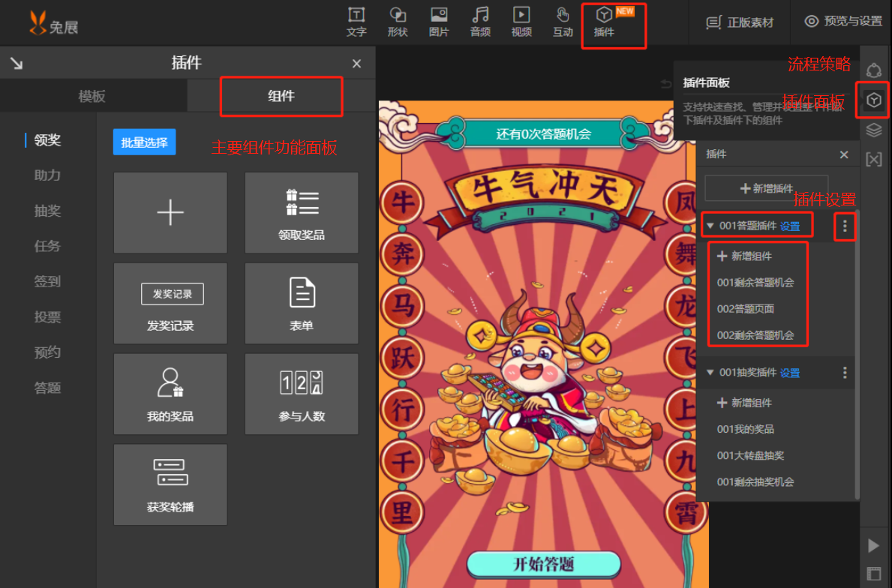Add the 发奖记录 component
Screen dimensions: 892x588
click(170, 303)
